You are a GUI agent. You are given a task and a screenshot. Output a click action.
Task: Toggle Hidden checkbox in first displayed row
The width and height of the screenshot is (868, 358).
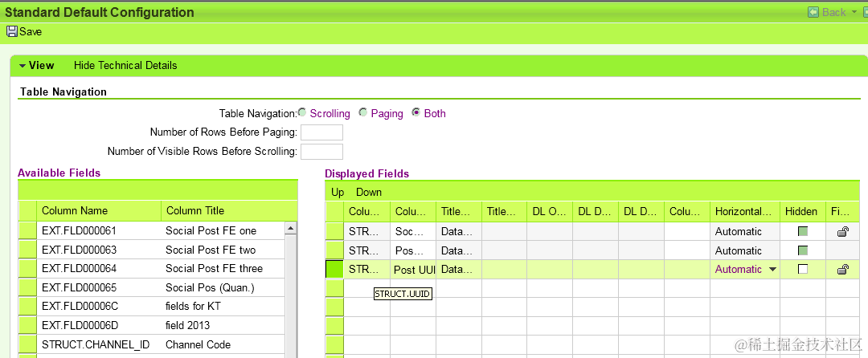(x=803, y=231)
